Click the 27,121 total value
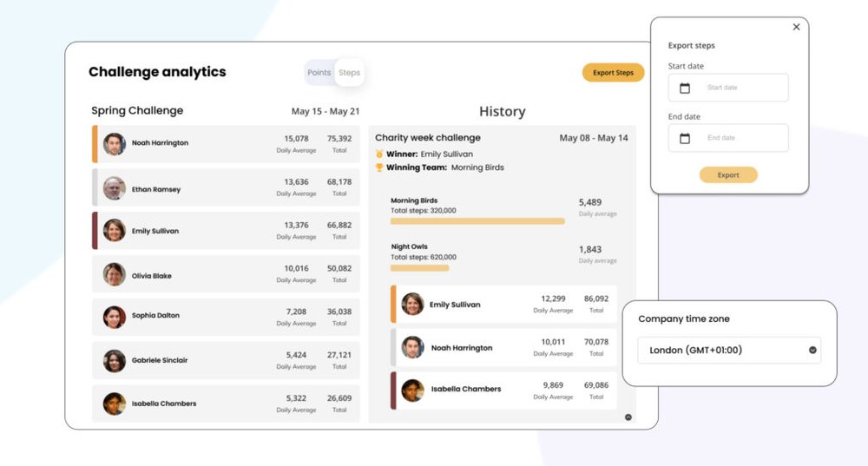The image size is (868, 466). pyautogui.click(x=339, y=355)
